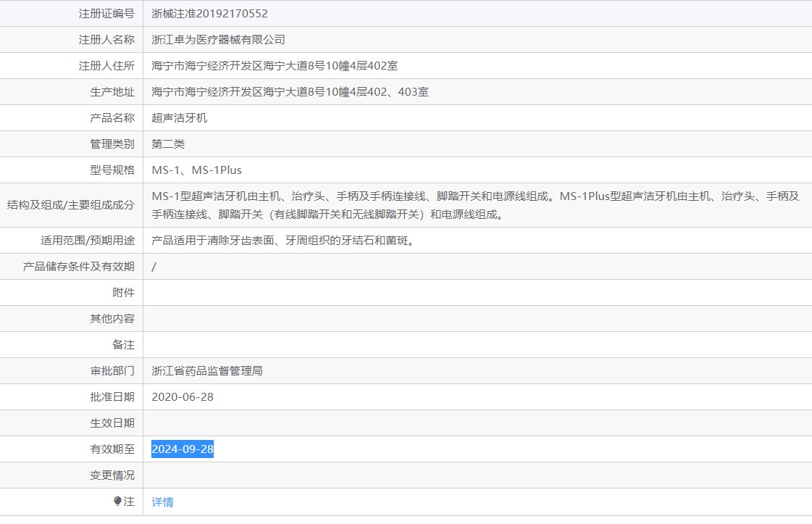Select registration number 浙械注准20192170552
This screenshot has width=812, height=524.
pyautogui.click(x=210, y=14)
